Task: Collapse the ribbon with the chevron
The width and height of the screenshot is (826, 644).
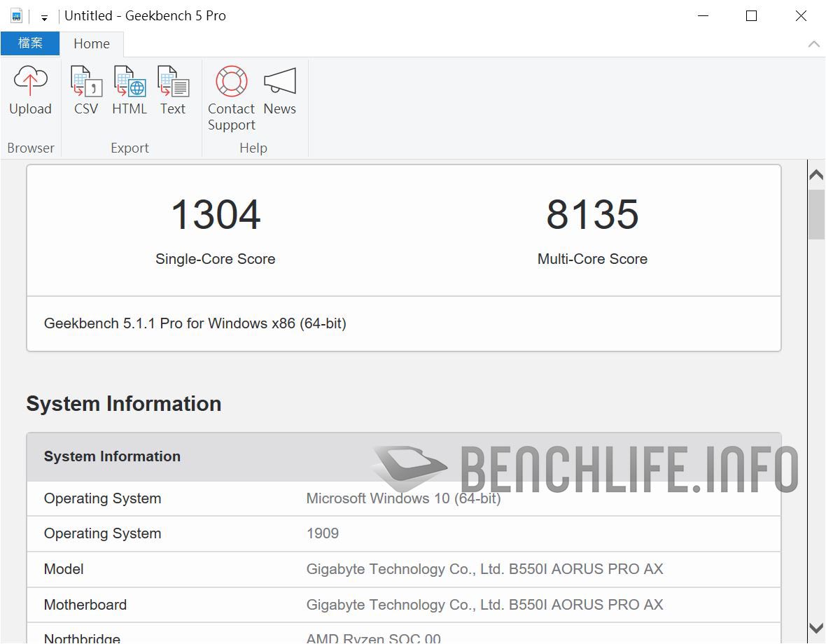Action: [813, 43]
